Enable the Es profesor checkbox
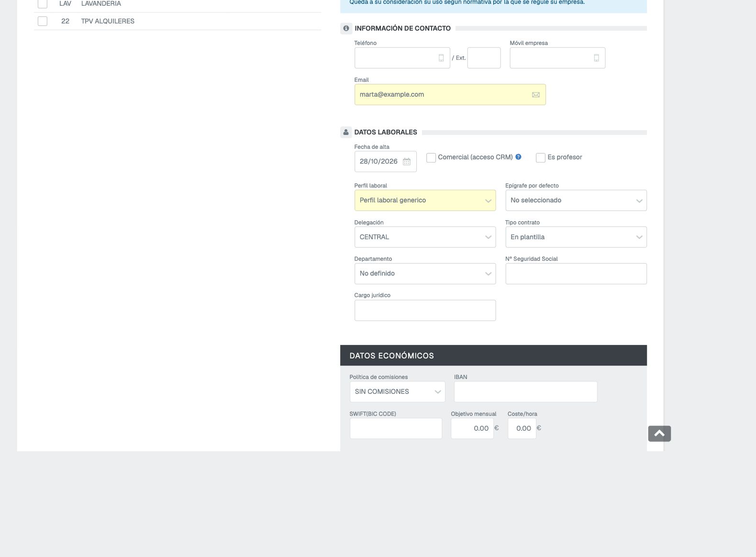756x557 pixels. [541, 157]
